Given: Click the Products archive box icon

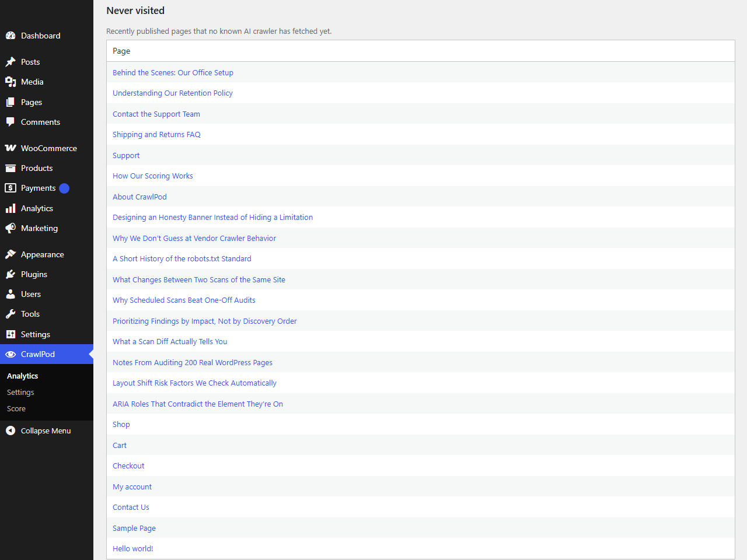Looking at the screenshot, I should [11, 168].
